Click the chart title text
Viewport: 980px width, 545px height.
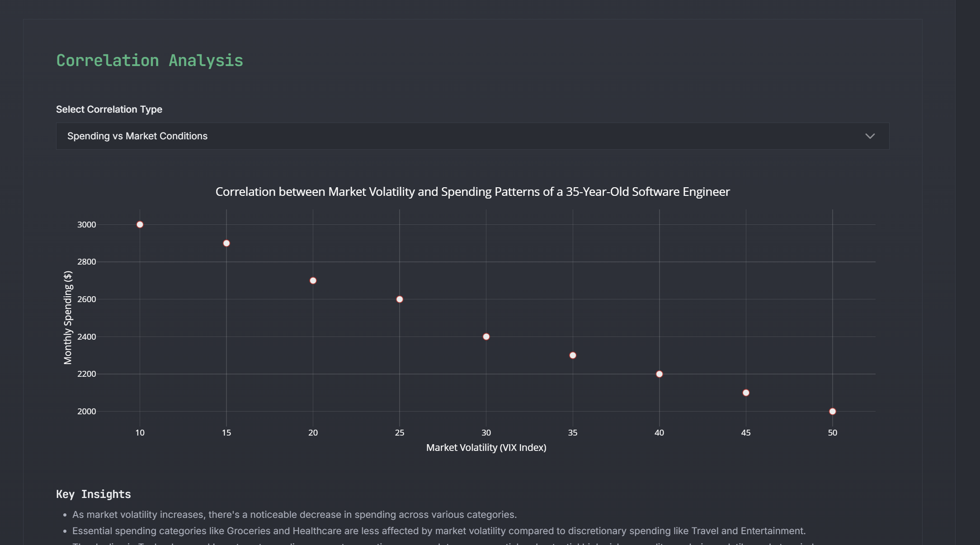pos(472,192)
